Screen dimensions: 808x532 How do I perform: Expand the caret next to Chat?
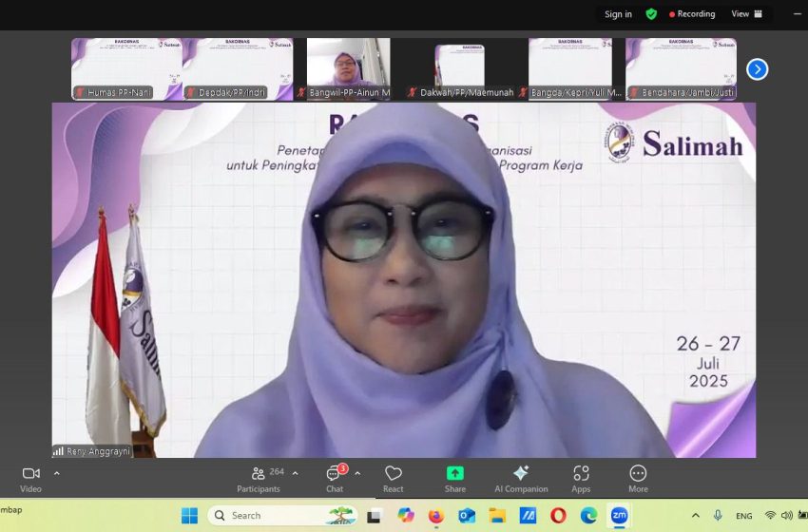point(357,473)
